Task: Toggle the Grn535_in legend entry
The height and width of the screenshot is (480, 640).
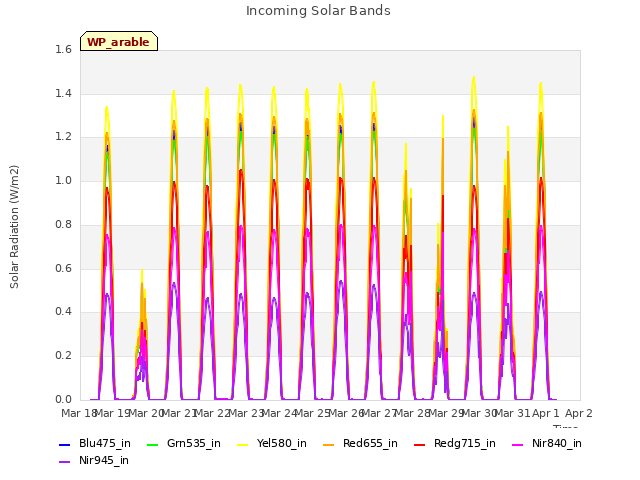Action: click(184, 443)
